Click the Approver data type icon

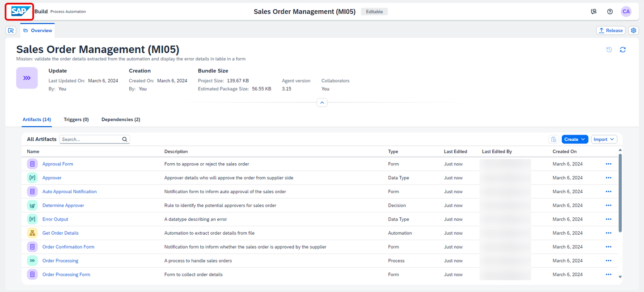click(32, 178)
